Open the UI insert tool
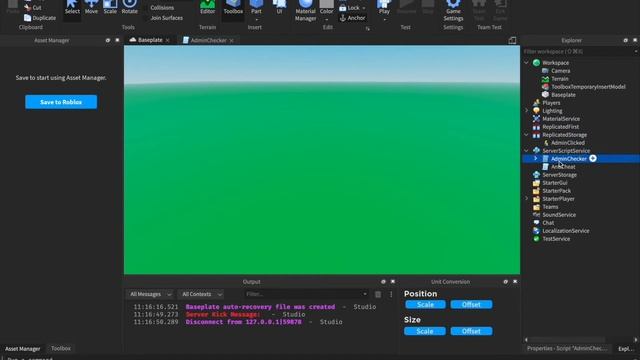 click(x=279, y=7)
